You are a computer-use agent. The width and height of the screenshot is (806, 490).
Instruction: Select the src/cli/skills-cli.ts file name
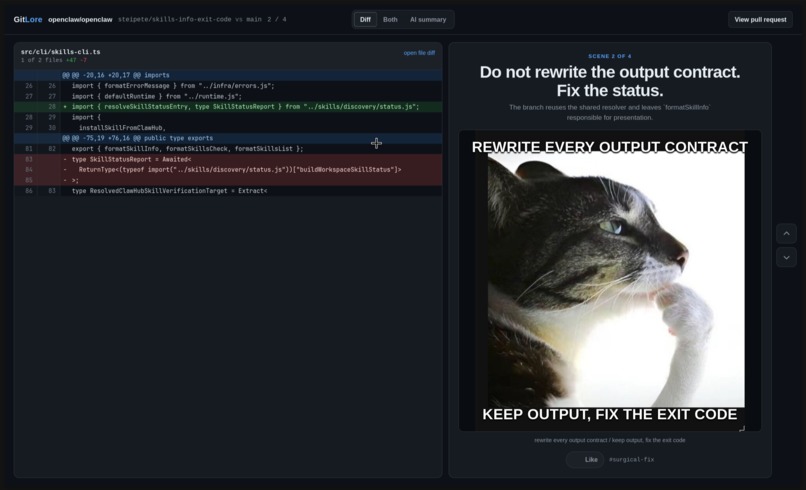pyautogui.click(x=61, y=52)
